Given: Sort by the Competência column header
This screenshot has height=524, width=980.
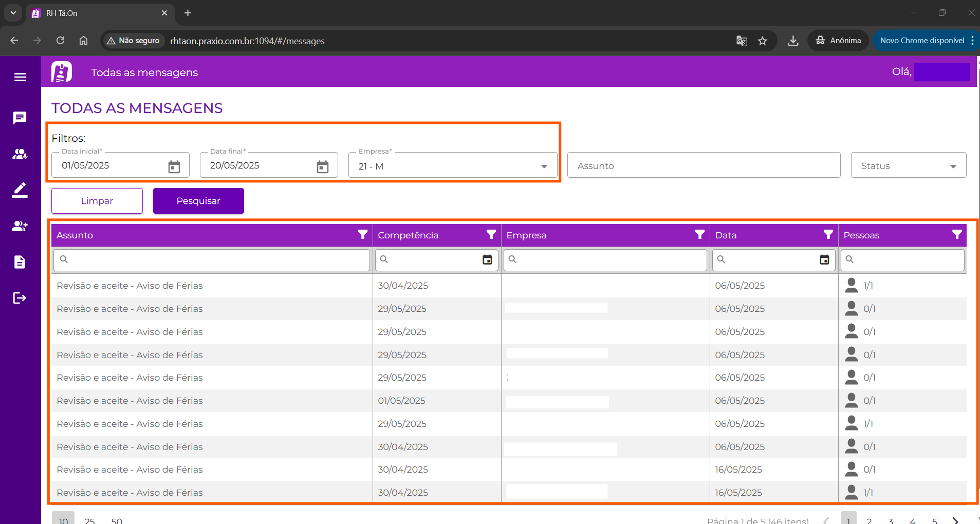Looking at the screenshot, I should (x=408, y=235).
